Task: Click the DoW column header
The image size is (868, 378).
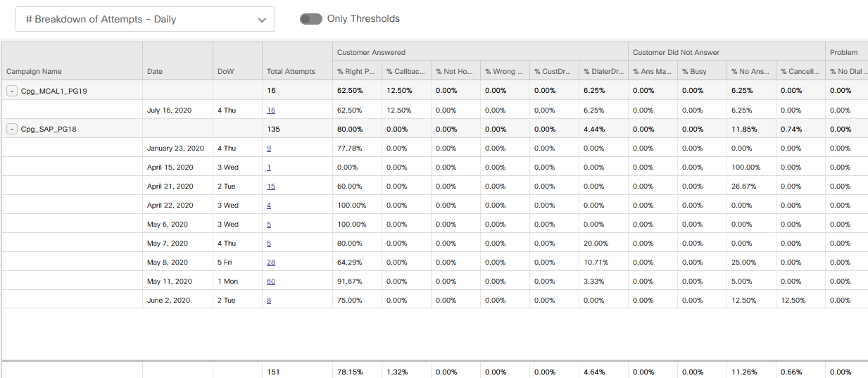Action: 225,71
